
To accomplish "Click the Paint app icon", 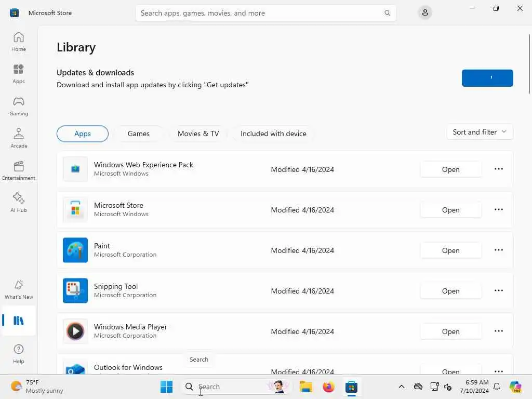I will pos(75,250).
